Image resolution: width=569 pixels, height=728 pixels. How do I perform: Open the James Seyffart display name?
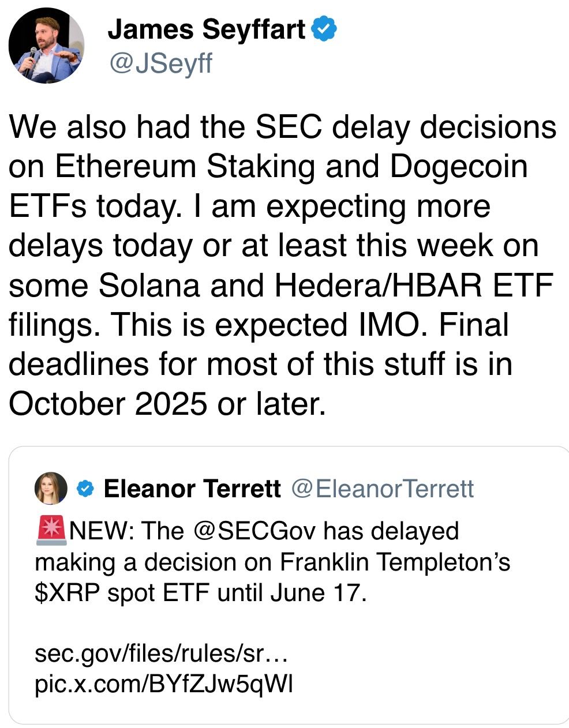[x=207, y=29]
